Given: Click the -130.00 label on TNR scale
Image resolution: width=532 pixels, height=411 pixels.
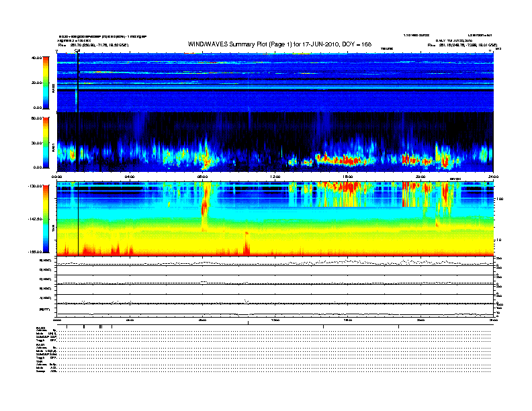Looking at the screenshot, I should pyautogui.click(x=35, y=186).
